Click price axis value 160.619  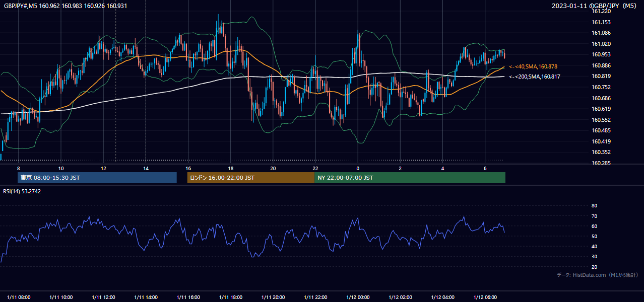(601, 109)
